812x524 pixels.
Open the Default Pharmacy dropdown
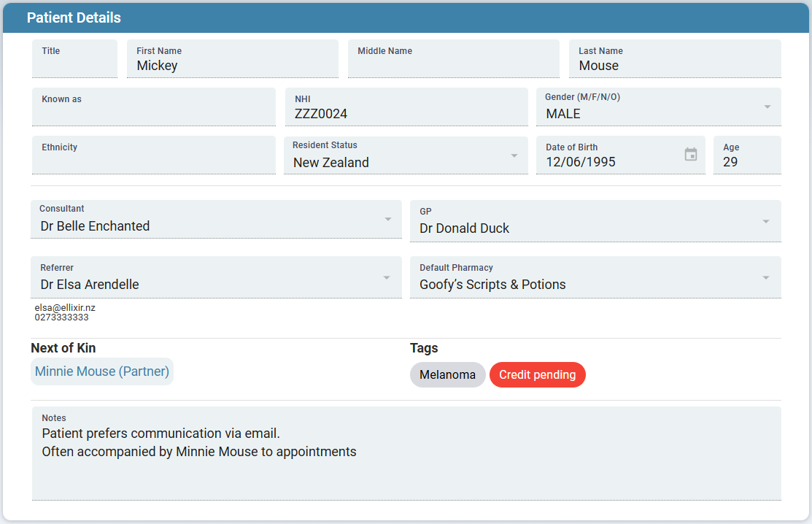click(x=766, y=278)
